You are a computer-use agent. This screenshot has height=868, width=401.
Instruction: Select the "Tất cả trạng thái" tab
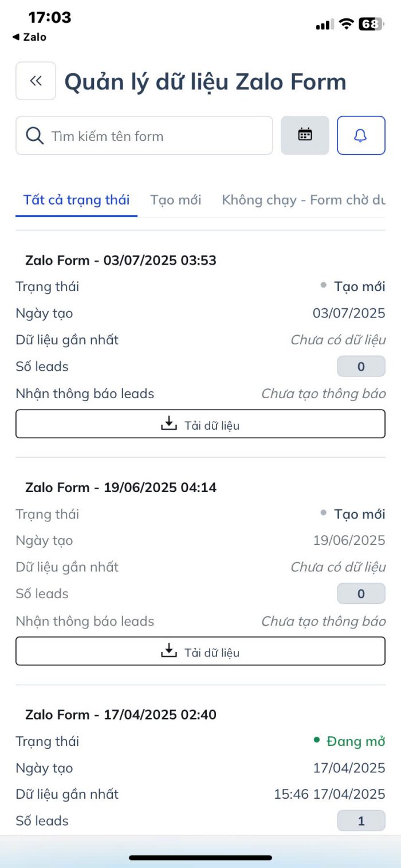point(76,200)
